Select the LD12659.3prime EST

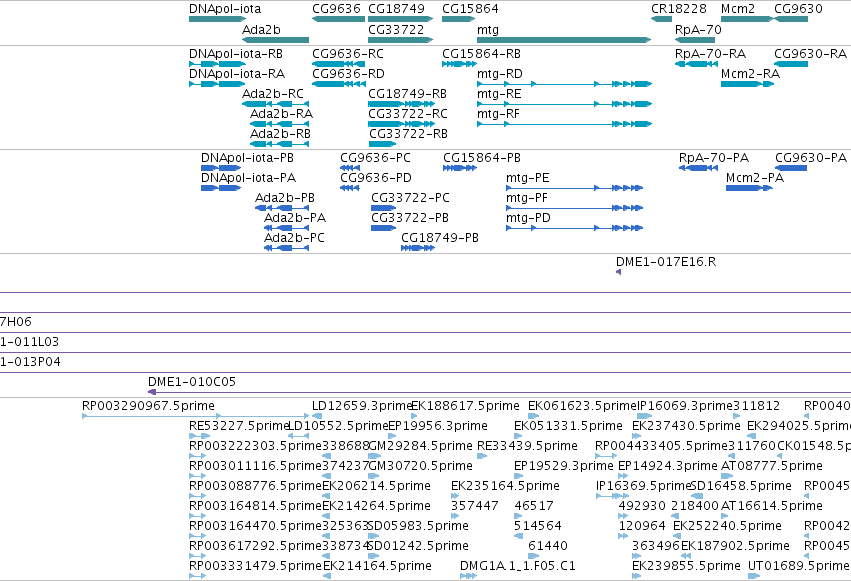[317, 416]
